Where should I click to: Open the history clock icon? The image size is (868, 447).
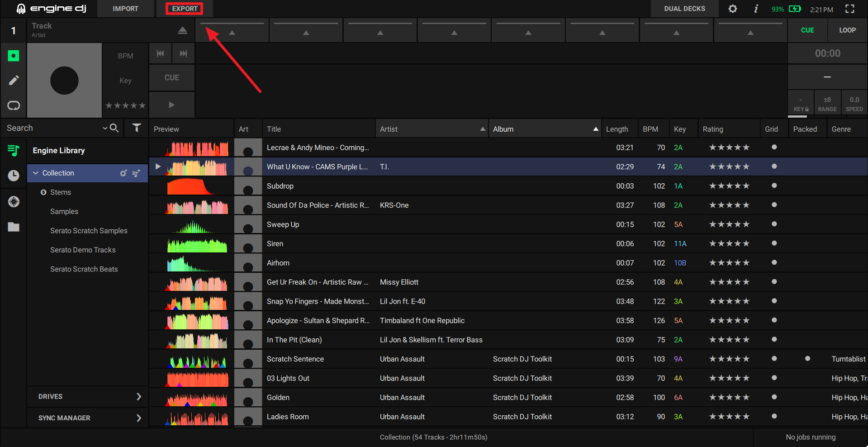click(x=14, y=176)
